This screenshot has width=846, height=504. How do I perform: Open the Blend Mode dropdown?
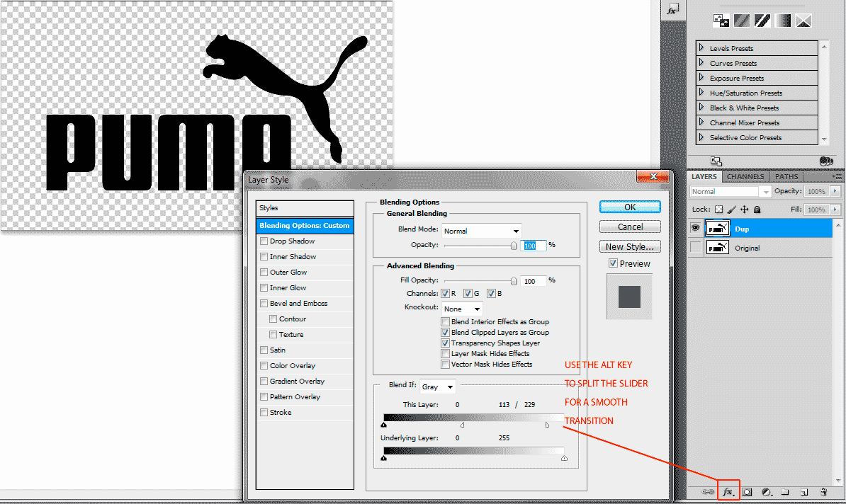click(482, 231)
